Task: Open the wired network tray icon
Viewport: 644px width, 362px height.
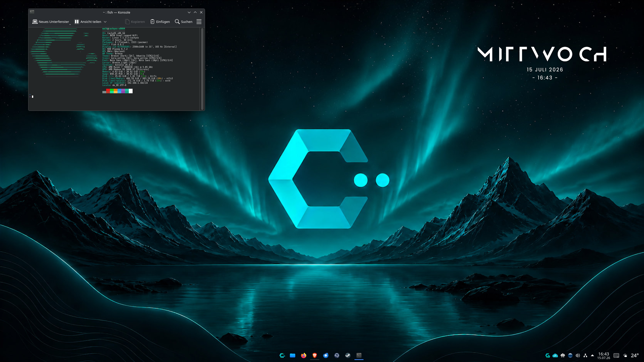Action: (x=585, y=355)
